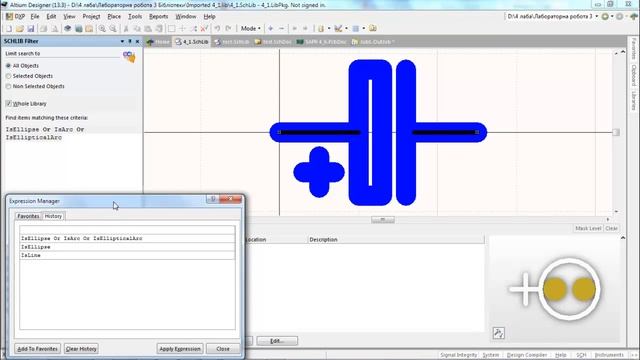Click the Paste icon in toolbar

[x=148, y=29]
